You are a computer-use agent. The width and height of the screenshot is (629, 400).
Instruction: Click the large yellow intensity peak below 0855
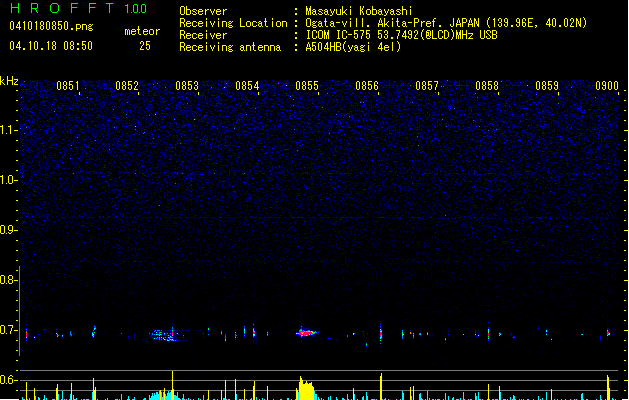click(x=306, y=388)
